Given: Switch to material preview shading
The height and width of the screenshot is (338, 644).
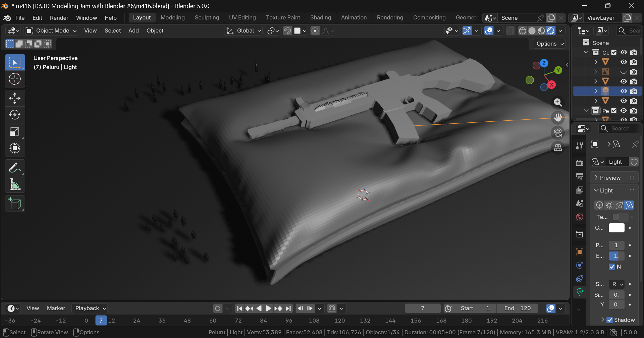Looking at the screenshot, I should click(x=541, y=31).
